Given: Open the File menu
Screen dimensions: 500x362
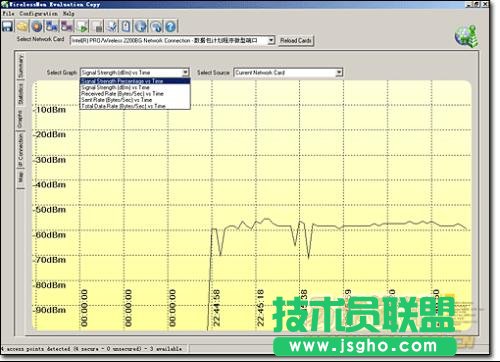Looking at the screenshot, I should pyautogui.click(x=8, y=14).
